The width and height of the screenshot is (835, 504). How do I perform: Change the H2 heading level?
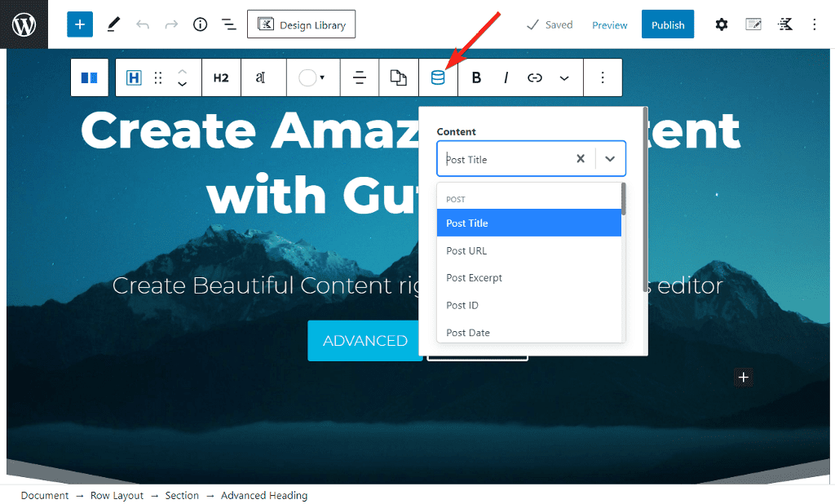(x=221, y=77)
